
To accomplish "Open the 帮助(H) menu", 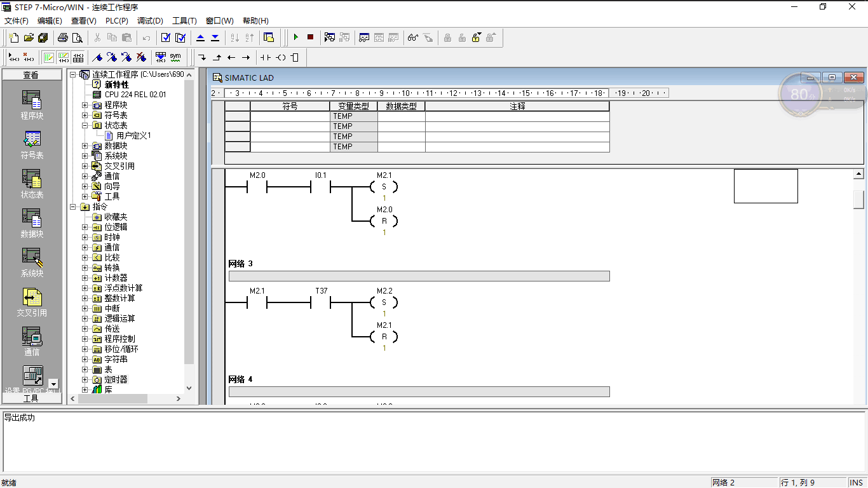I will [255, 21].
